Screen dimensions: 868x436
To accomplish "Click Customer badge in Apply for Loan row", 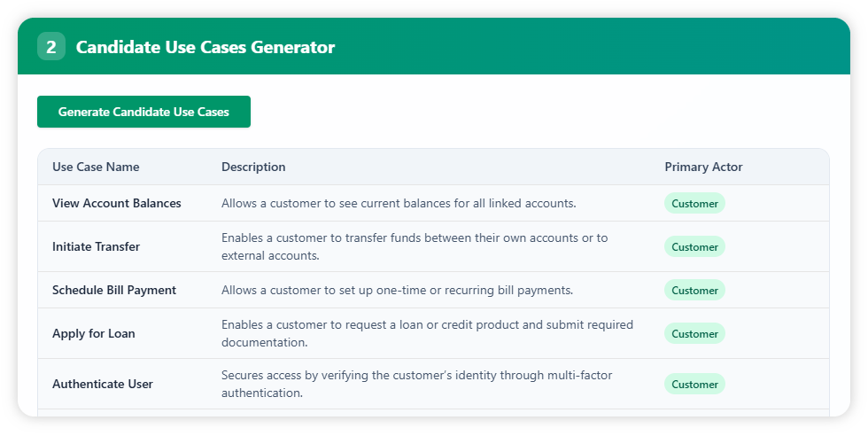I will coord(694,333).
